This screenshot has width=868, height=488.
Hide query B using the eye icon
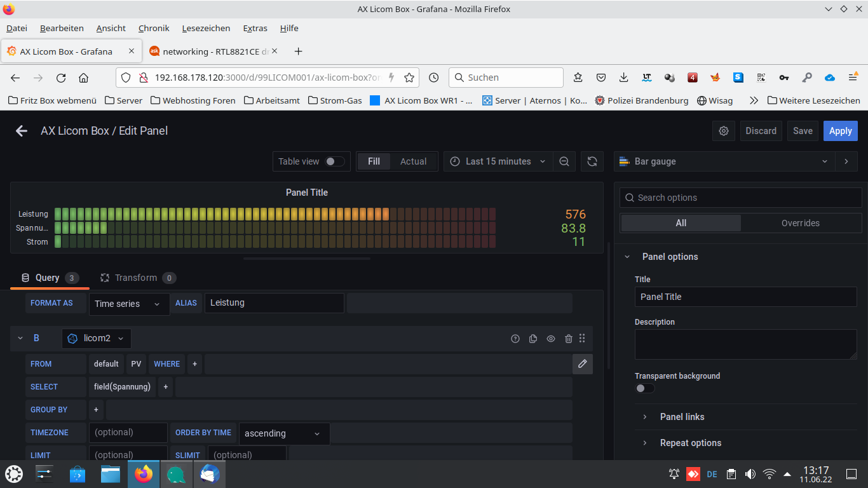tap(551, 339)
